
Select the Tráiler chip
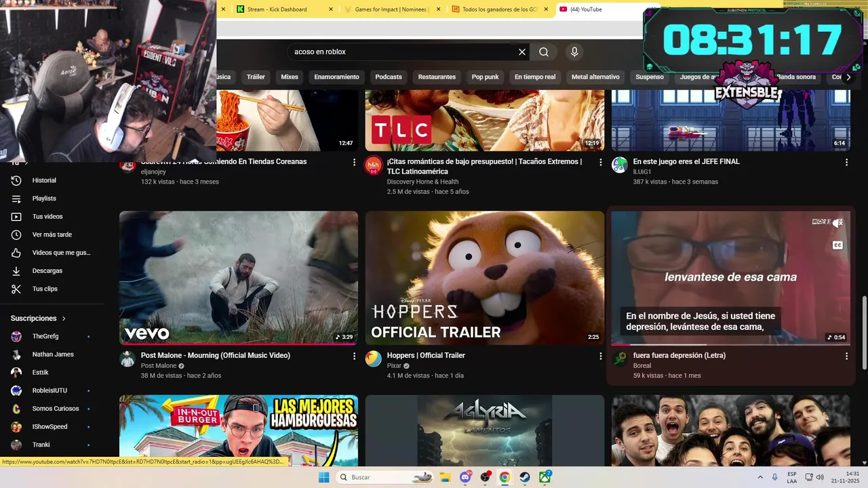tap(256, 77)
